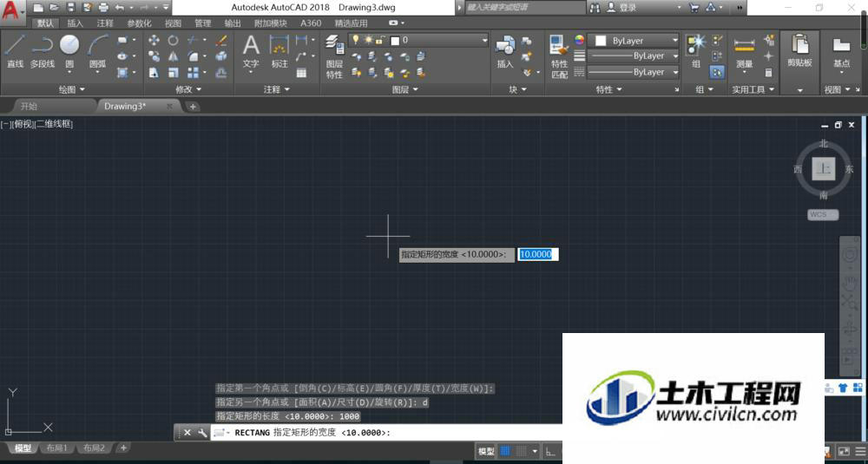Toggle grid display in status bar
Image resolution: width=868 pixels, height=464 pixels.
[505, 451]
